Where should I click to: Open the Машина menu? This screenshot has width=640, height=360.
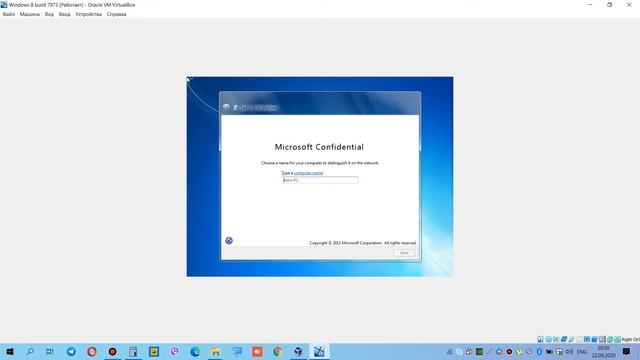[x=30, y=14]
